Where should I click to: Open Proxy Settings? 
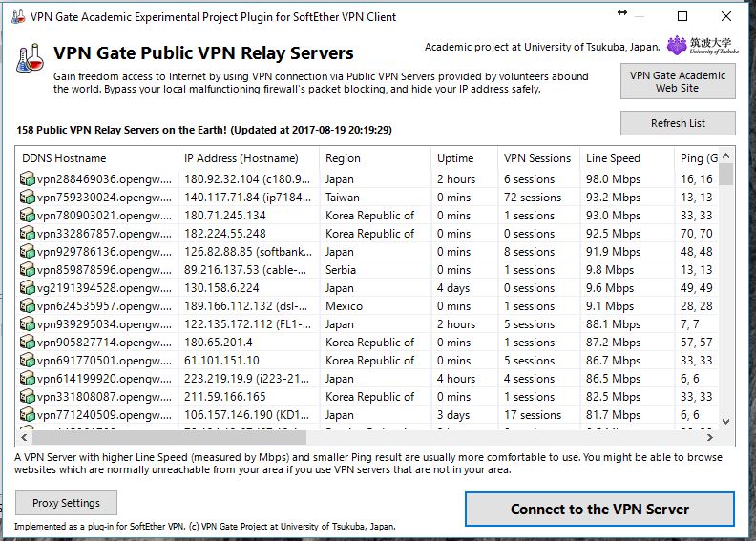pos(66,503)
